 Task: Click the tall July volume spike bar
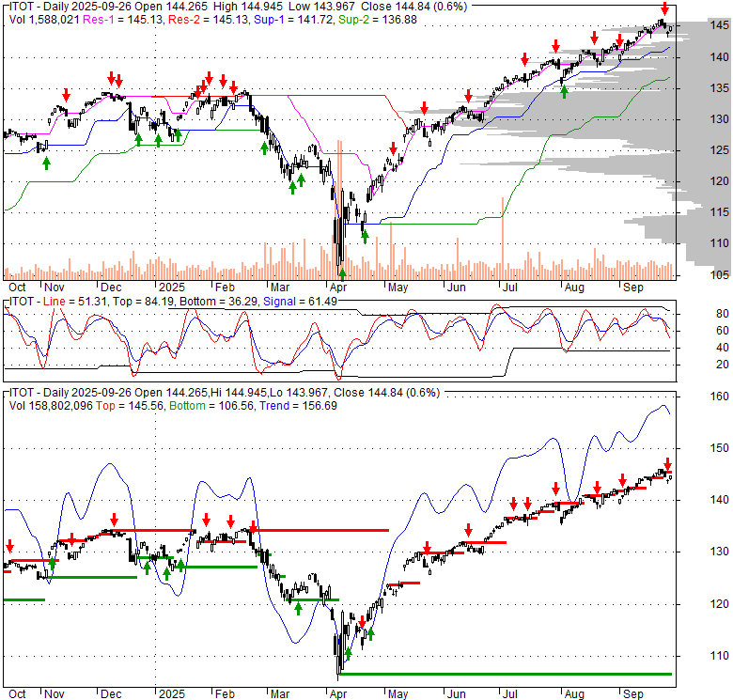(x=503, y=239)
